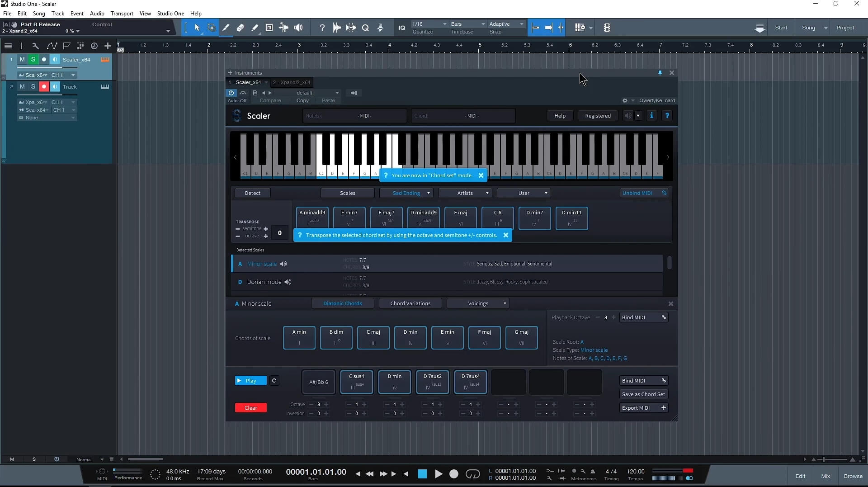Select the Range tool
Viewport: 868px width, 487px height.
[211, 28]
